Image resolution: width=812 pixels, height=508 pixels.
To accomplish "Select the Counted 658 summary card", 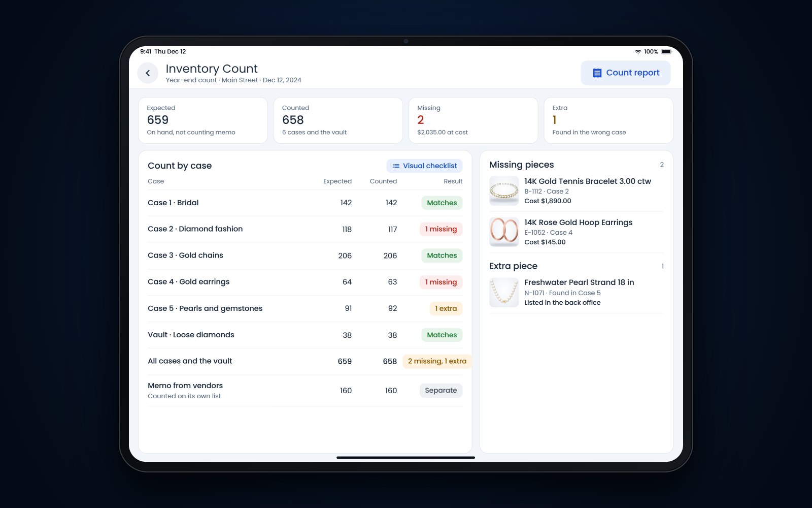I will [x=338, y=120].
